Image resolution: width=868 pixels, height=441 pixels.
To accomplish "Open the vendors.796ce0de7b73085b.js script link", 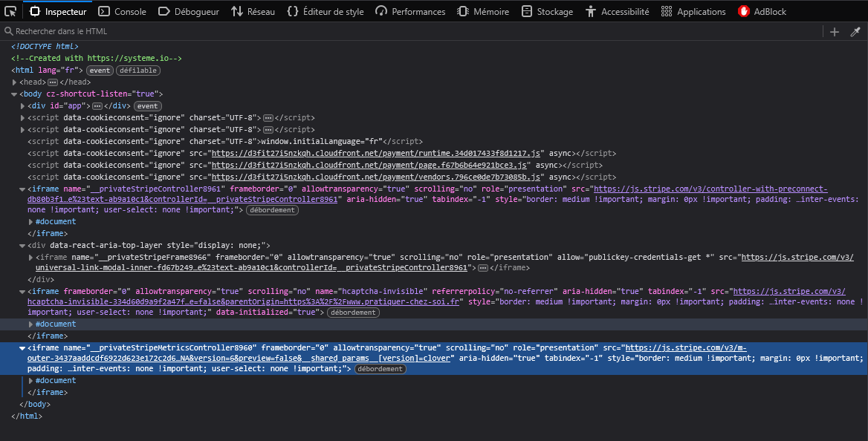I will (376, 177).
